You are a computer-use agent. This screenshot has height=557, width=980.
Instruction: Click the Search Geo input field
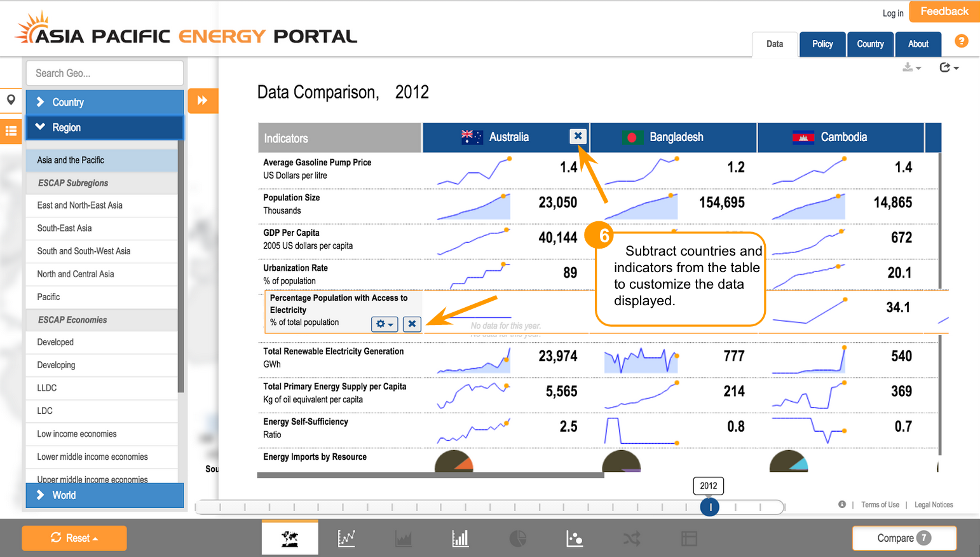pos(105,73)
